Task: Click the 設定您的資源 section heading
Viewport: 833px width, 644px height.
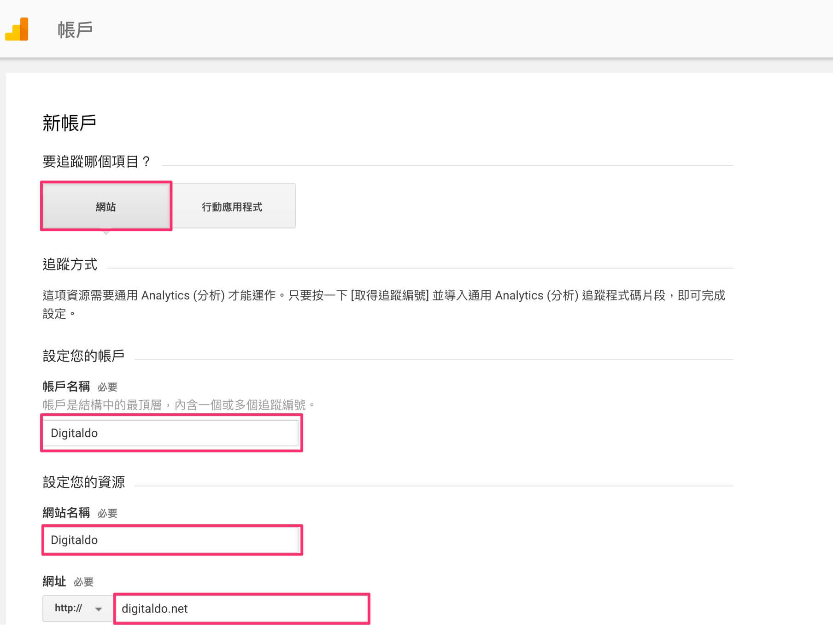Action: point(83,482)
